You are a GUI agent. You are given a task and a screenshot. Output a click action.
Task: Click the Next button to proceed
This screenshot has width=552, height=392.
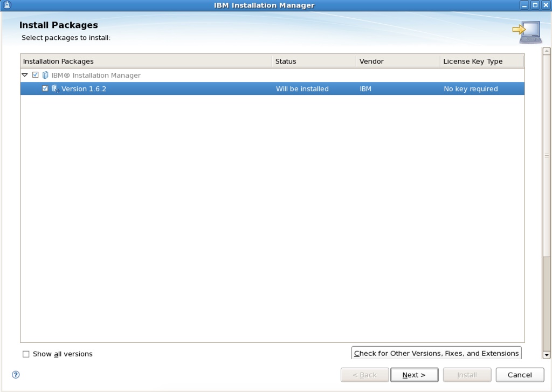point(414,375)
